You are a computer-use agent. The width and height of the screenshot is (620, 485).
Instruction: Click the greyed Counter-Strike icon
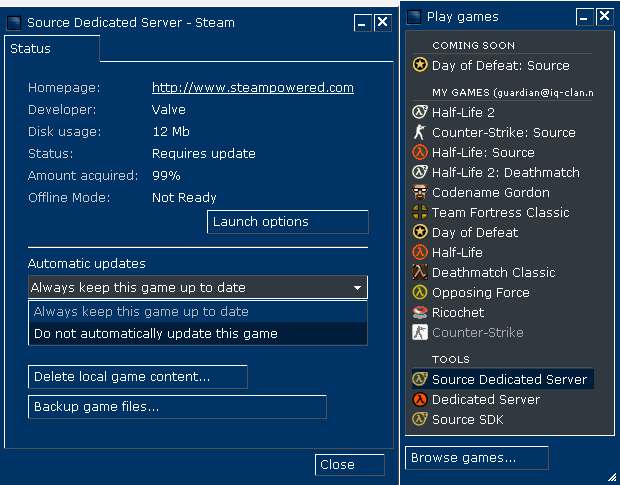click(x=420, y=332)
